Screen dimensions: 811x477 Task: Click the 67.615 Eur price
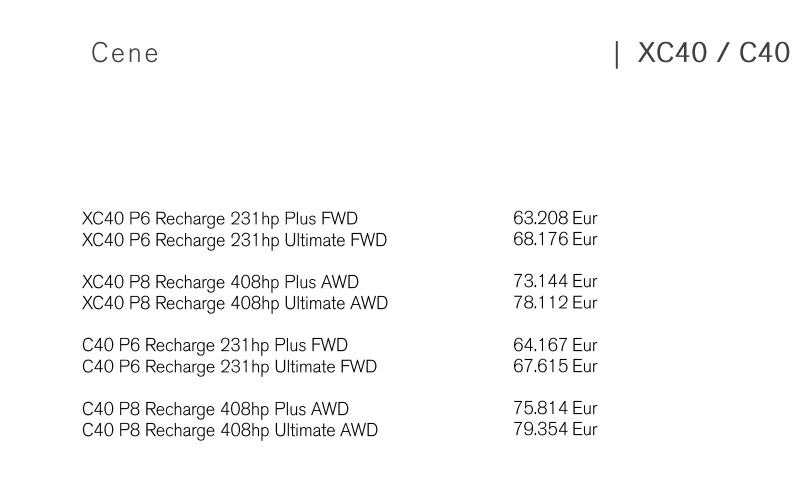(x=555, y=366)
